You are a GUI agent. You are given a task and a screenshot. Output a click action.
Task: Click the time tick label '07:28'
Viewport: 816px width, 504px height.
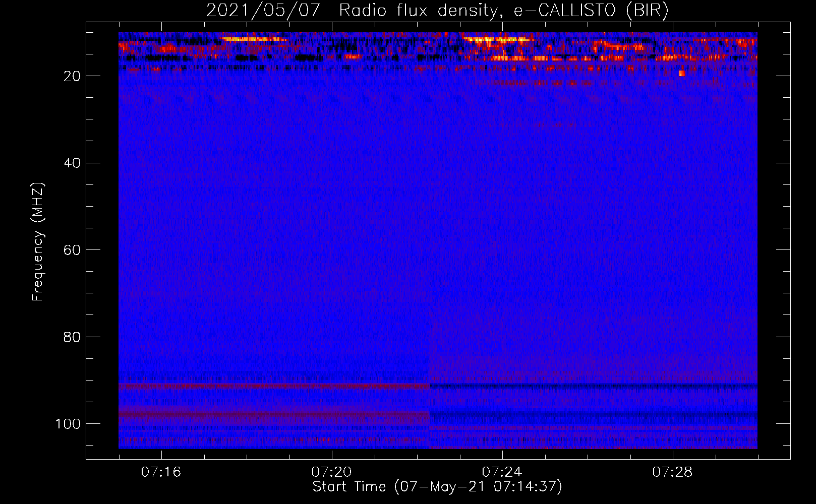point(673,472)
